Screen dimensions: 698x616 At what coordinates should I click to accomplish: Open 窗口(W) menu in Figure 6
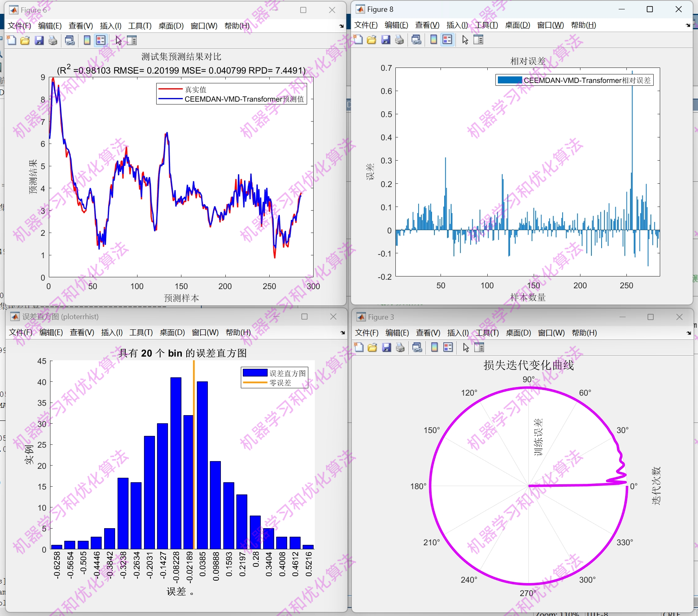[x=204, y=26]
